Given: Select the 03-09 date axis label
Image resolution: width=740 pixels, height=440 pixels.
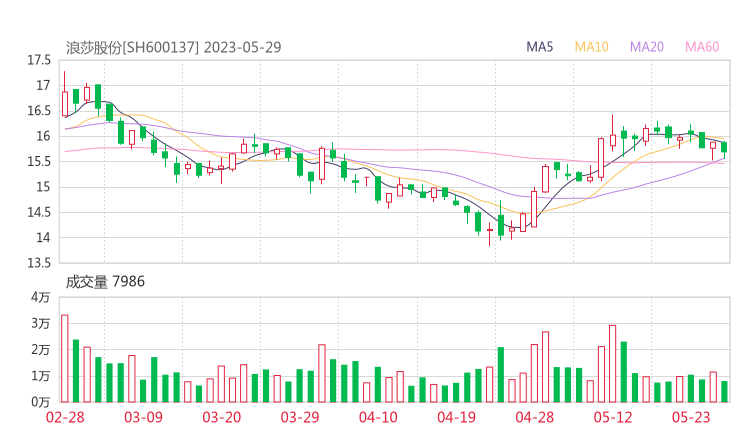Looking at the screenshot, I should pyautogui.click(x=143, y=417).
